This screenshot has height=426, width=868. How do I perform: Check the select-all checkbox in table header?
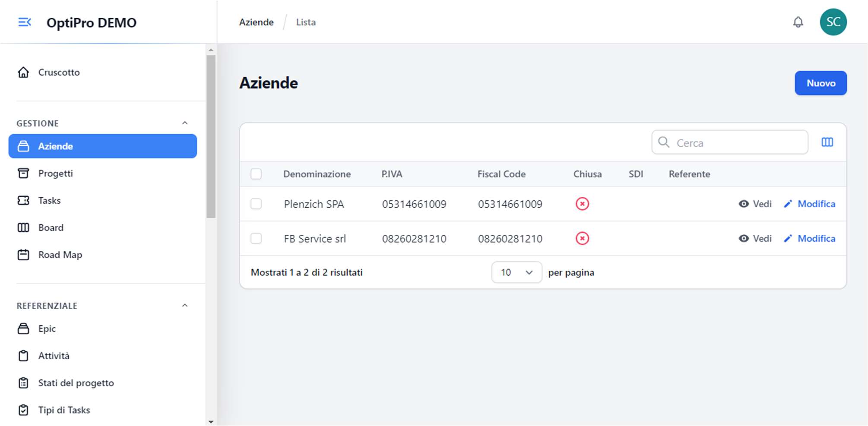point(256,174)
